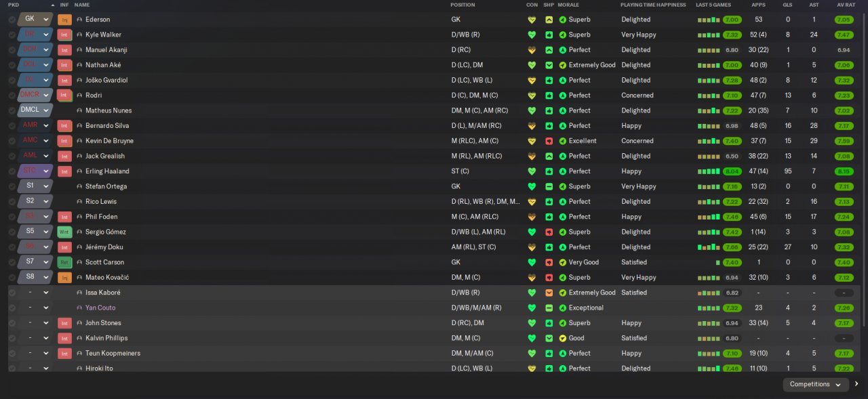
Task: Open Jack Grealish's player profile
Action: pos(105,156)
